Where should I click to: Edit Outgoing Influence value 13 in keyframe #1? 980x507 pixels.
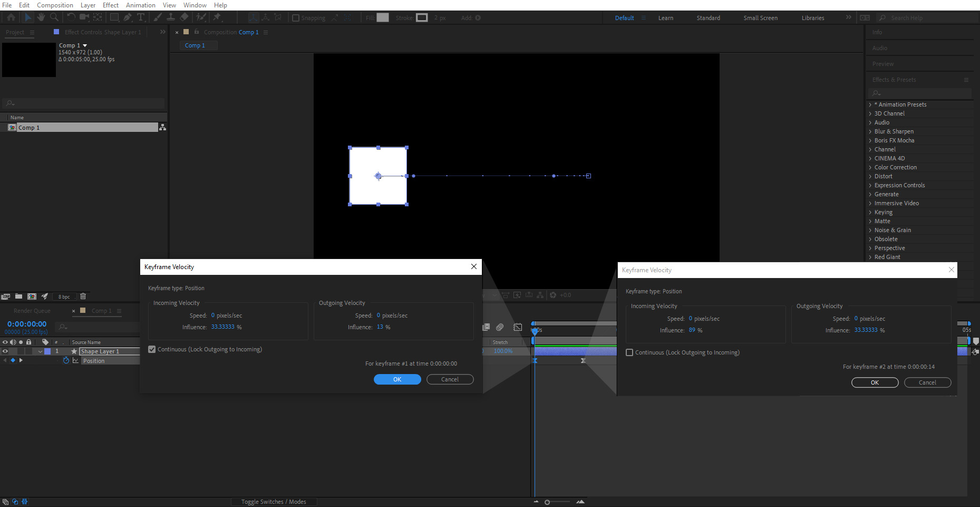click(380, 327)
